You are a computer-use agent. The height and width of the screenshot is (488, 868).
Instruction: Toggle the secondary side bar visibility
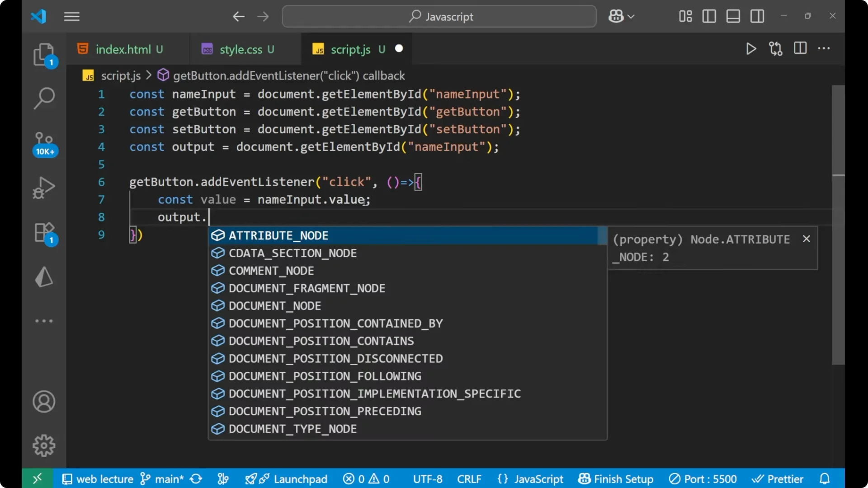click(x=757, y=16)
